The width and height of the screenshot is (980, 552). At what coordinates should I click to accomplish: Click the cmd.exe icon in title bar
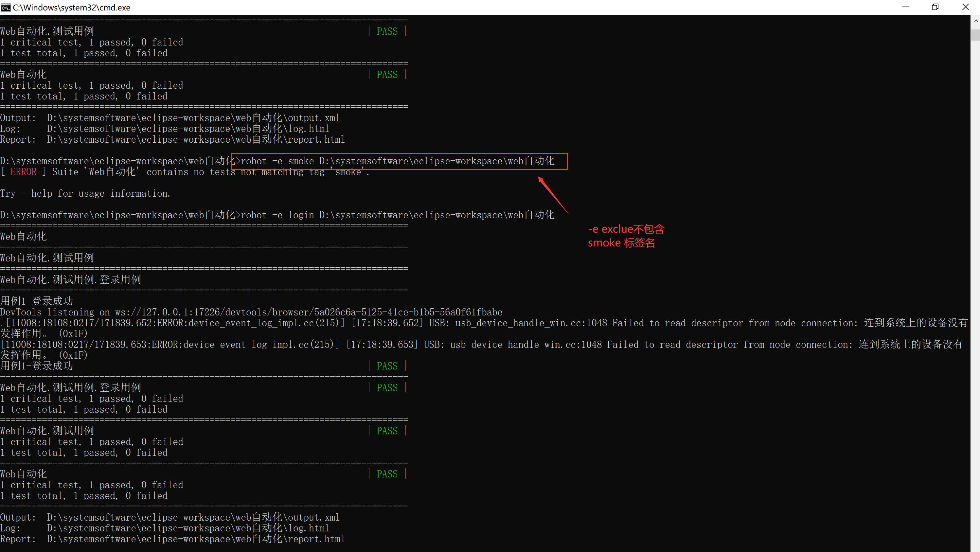(6, 7)
